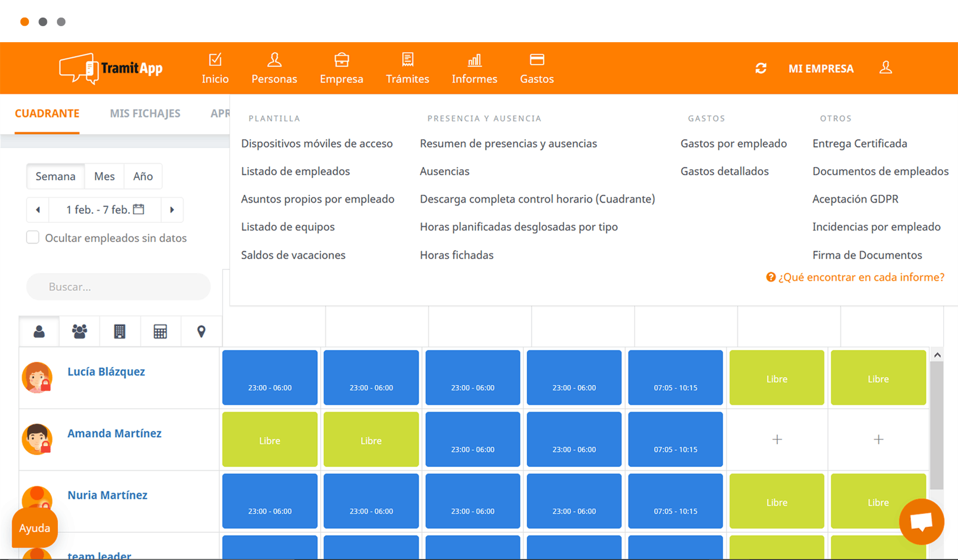Select Lucía Blázquez's first 23:00 - 06:00 shift

click(270, 378)
